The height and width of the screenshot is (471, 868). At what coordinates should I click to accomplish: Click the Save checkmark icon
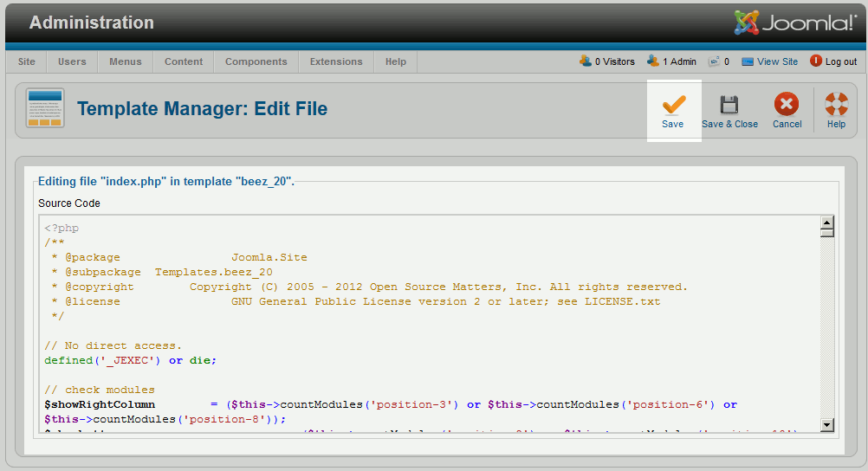[674, 105]
